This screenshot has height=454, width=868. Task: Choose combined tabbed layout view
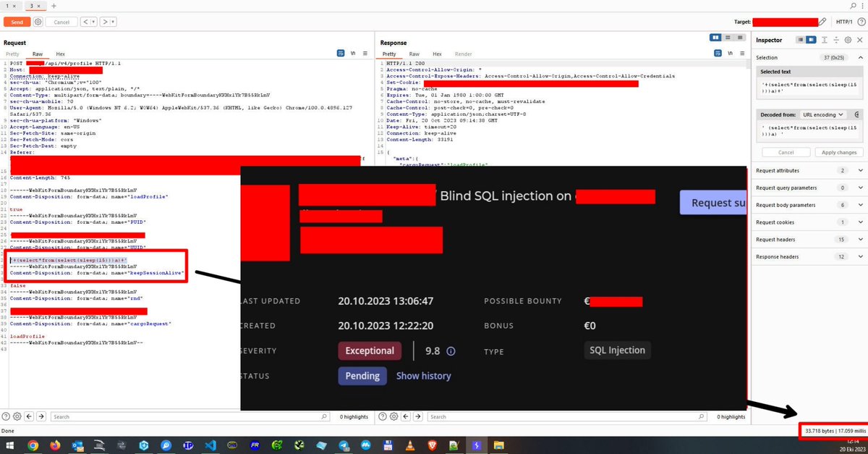pyautogui.click(x=739, y=38)
